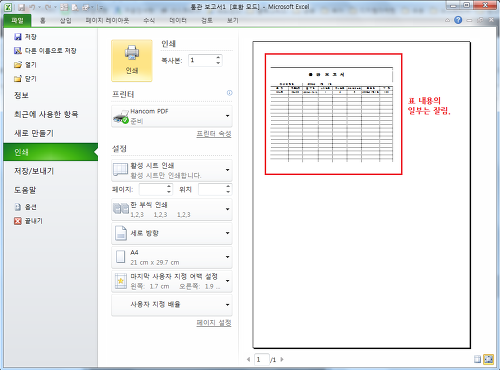Click the 위치 to-page field
The width and height of the screenshot is (500, 370).
[212, 189]
